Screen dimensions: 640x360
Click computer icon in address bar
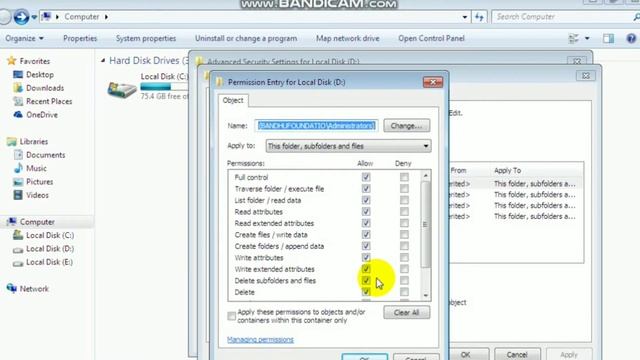pos(47,17)
